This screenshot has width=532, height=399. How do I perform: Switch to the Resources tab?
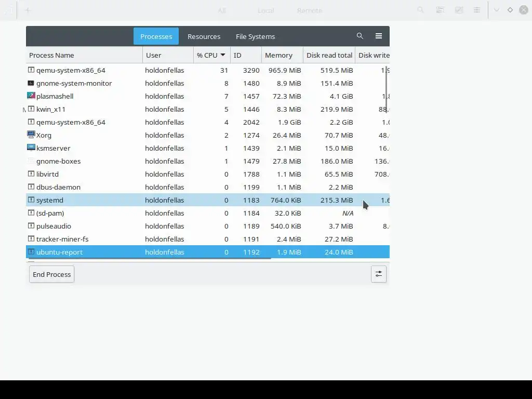click(204, 36)
